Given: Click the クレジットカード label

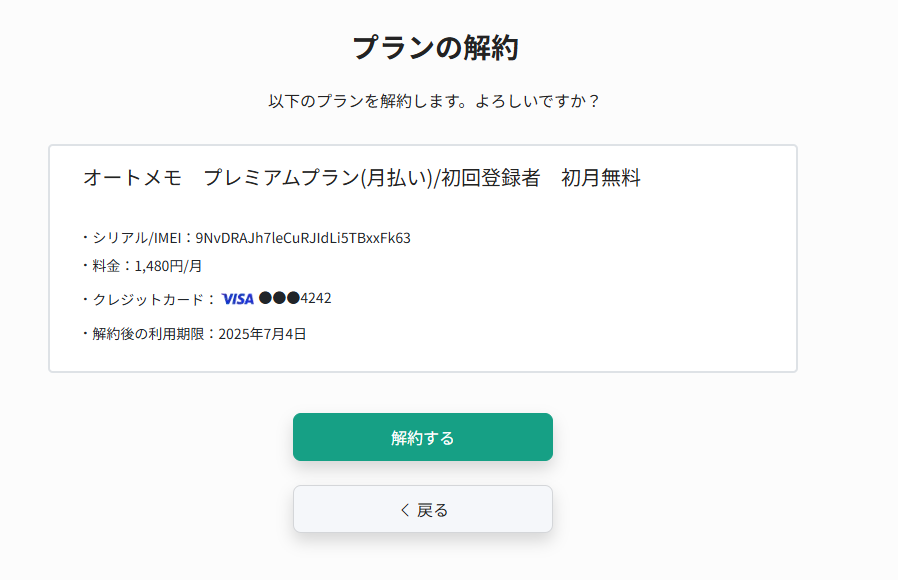Looking at the screenshot, I should (x=148, y=299).
